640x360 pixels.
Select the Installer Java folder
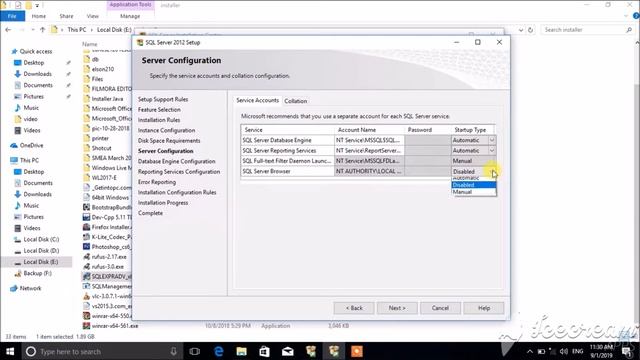pos(107,99)
